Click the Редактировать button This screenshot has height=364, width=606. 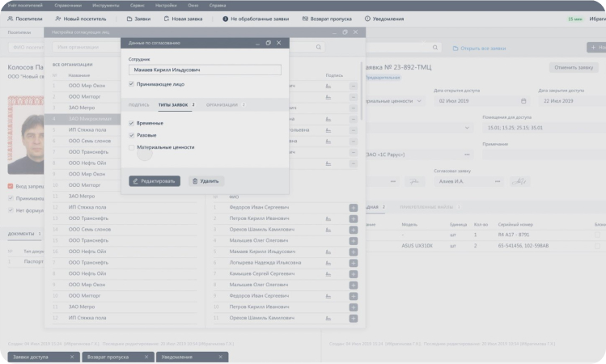pos(155,181)
